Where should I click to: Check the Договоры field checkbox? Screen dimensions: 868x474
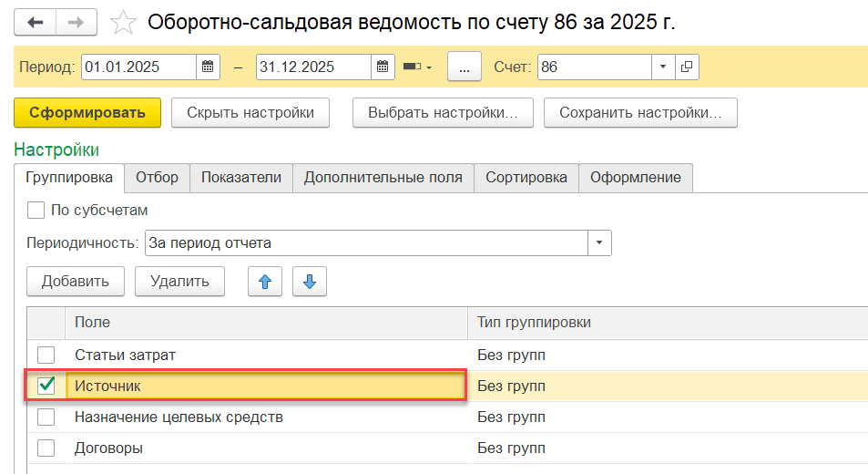coord(46,448)
